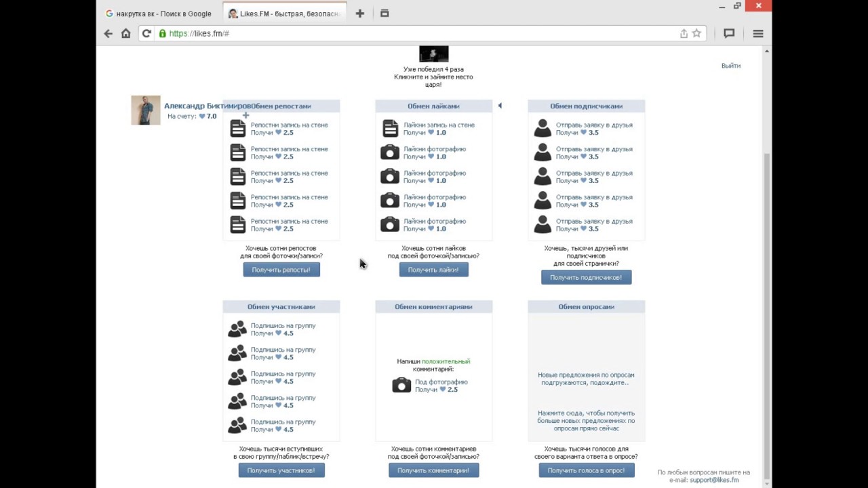868x488 pixels.
Task: Reload the page with refresh icon
Action: click(x=146, y=33)
